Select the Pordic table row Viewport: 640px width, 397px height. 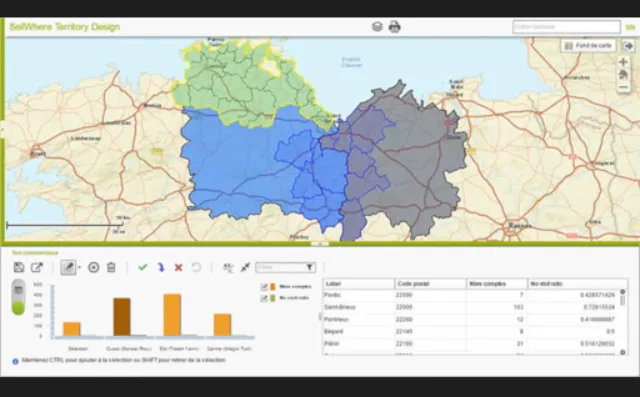pyautogui.click(x=471, y=295)
